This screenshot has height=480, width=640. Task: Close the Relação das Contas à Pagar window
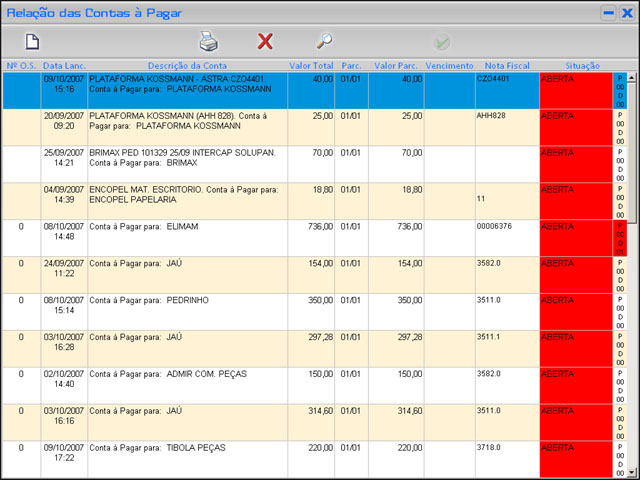pos(627,13)
